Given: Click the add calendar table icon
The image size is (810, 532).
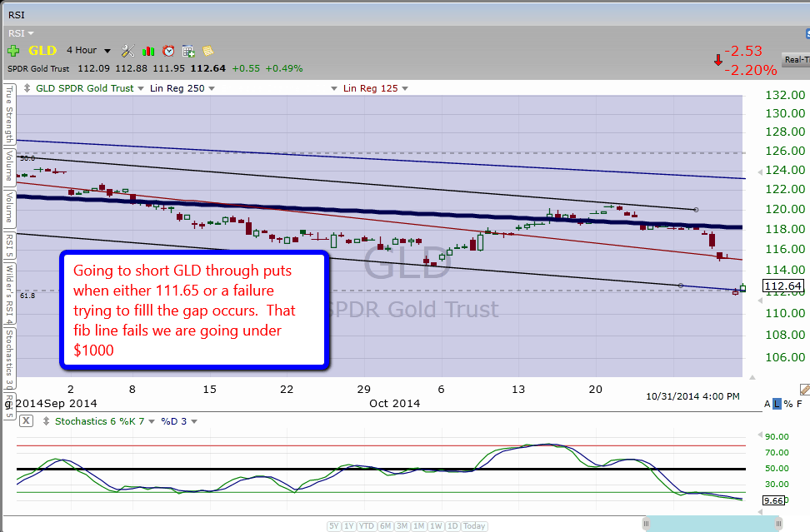Looking at the screenshot, I should point(188,51).
